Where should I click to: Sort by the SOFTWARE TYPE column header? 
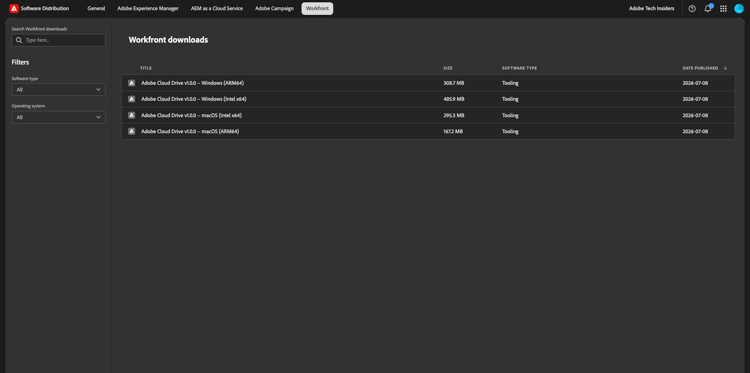point(519,68)
